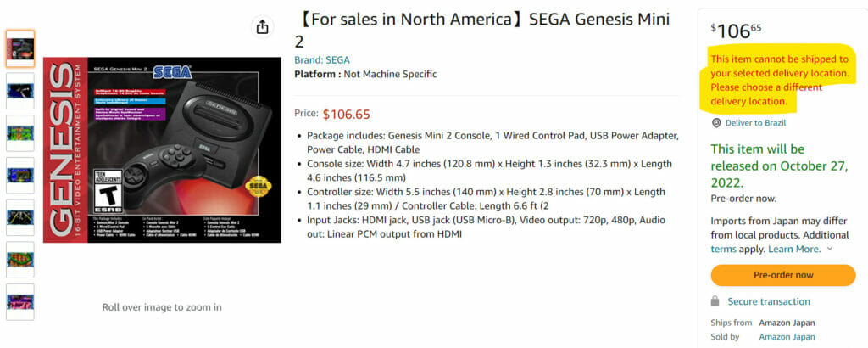Click the location pin icon beside Deliver to Brazil

coord(716,123)
